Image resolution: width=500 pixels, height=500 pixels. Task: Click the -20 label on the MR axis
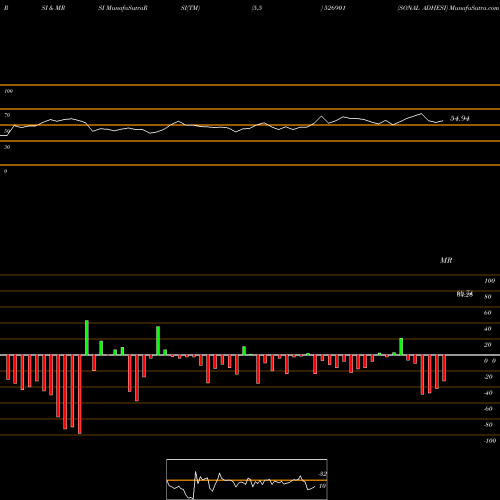click(488, 377)
